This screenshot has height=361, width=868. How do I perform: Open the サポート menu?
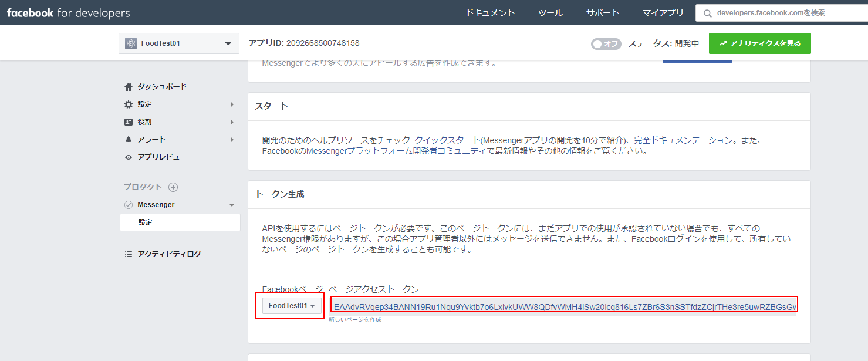coord(603,13)
